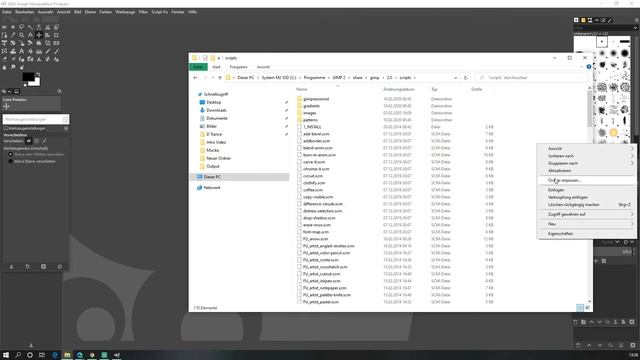Go back in Explorer navigation

(x=195, y=78)
